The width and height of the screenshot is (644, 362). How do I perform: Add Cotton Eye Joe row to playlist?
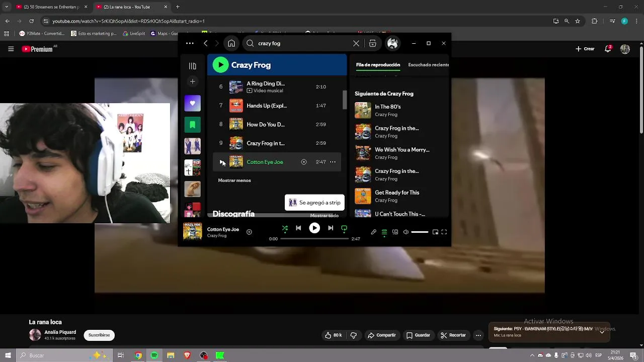(304, 162)
